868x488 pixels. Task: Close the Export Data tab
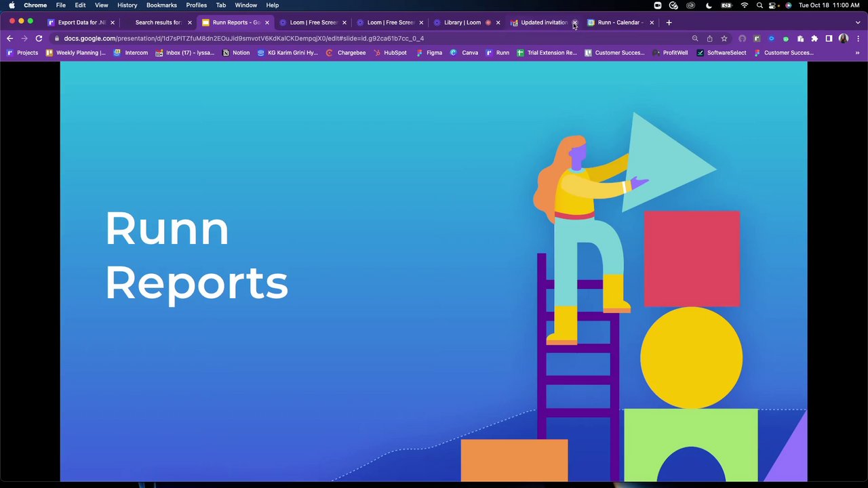pos(113,22)
